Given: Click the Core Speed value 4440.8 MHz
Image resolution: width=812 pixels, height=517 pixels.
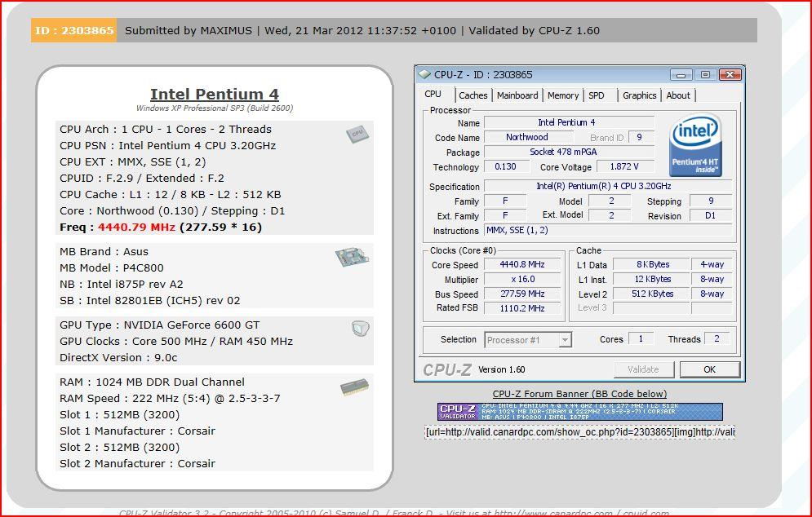Looking at the screenshot, I should point(522,264).
